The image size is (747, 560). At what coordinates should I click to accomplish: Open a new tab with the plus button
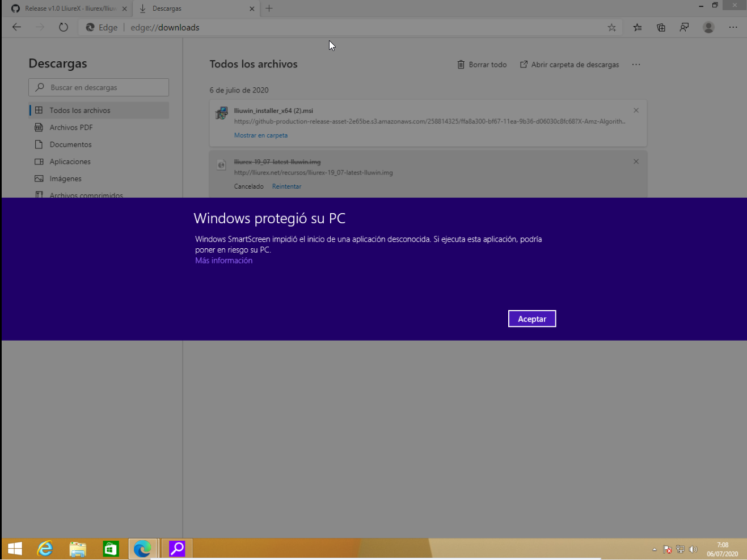pyautogui.click(x=269, y=9)
